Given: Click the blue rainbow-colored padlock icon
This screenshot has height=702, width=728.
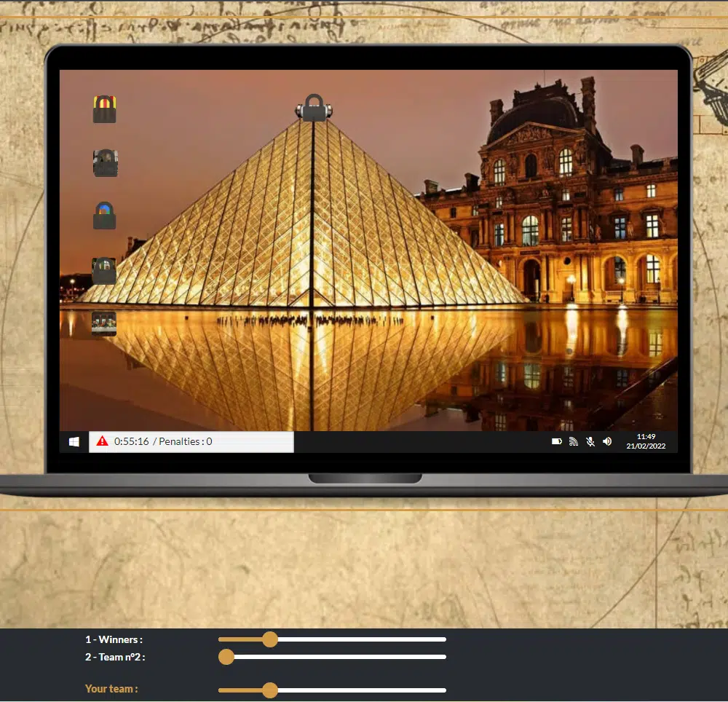Looking at the screenshot, I should [105, 216].
